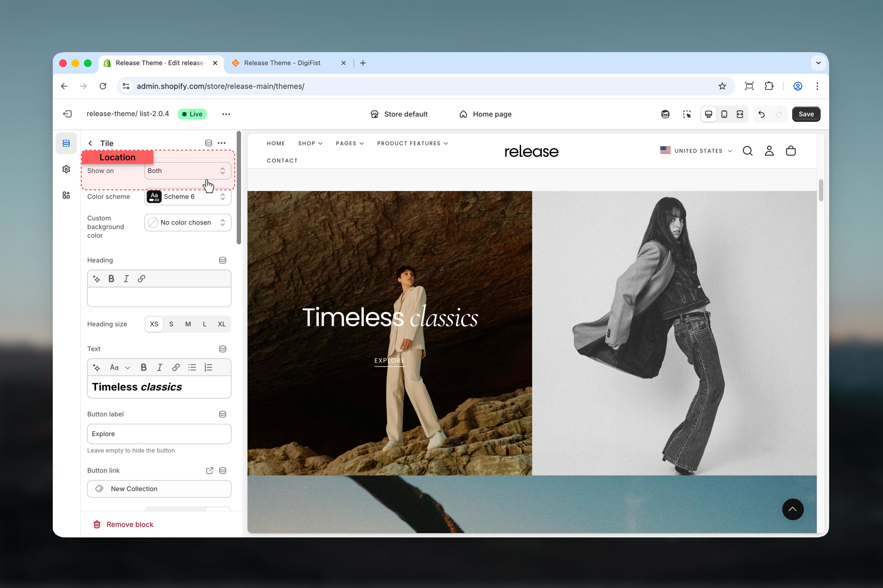This screenshot has width=883, height=588.
Task: Open Custom background color picker
Action: point(188,222)
